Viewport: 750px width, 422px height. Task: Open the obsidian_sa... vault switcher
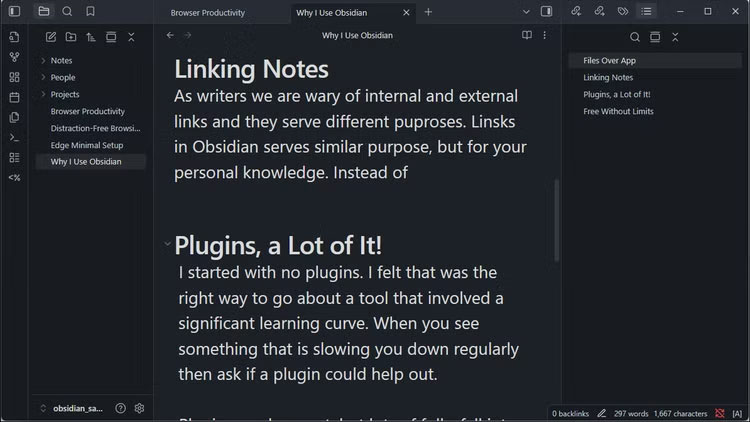point(73,408)
